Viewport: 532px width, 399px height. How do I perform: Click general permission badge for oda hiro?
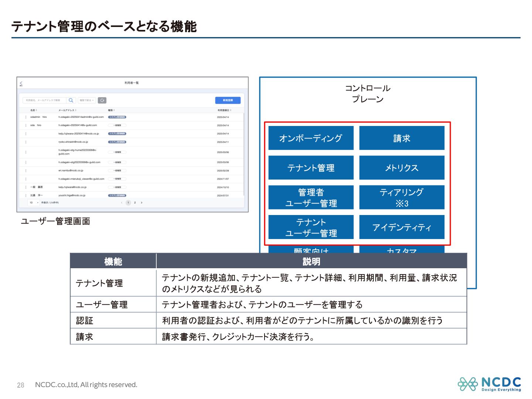coord(117,125)
